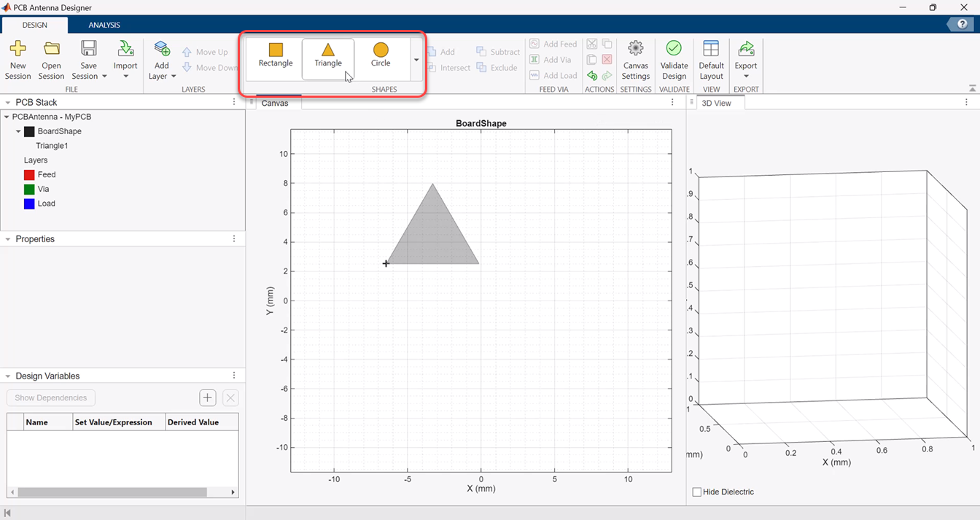
Task: Click the red Feed layer color swatch
Action: (28, 174)
